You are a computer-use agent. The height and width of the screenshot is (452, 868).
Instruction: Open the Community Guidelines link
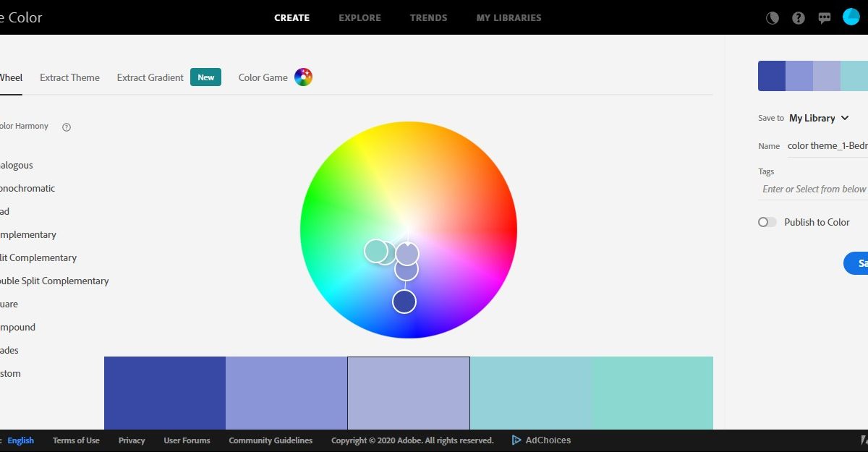click(271, 440)
